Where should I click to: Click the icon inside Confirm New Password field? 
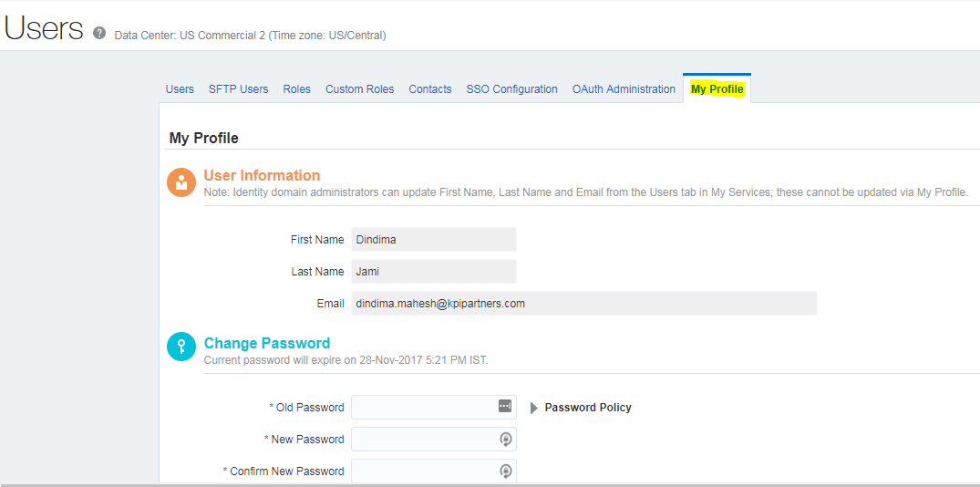[x=505, y=471]
